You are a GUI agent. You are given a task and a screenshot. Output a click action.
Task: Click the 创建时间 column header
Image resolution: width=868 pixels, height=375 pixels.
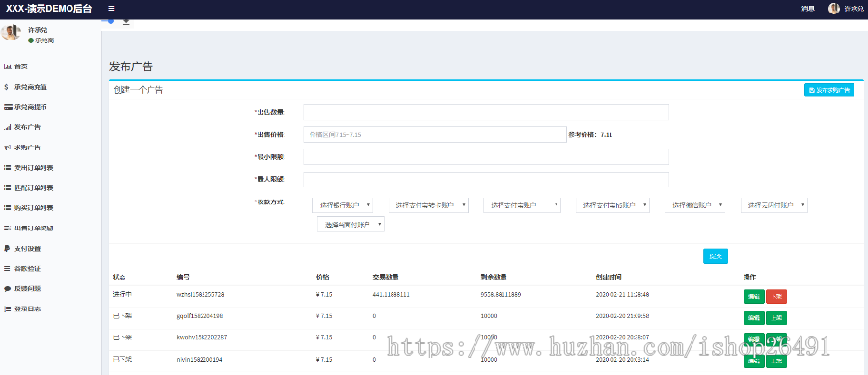pos(609,276)
